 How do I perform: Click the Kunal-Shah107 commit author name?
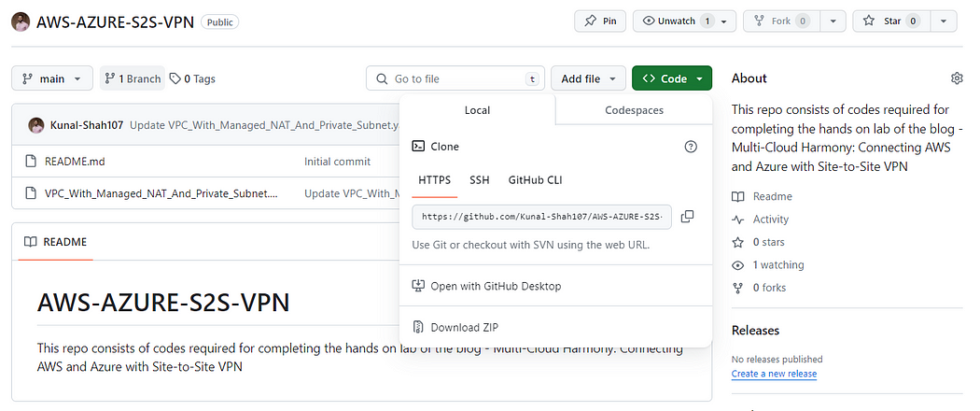pyautogui.click(x=87, y=124)
